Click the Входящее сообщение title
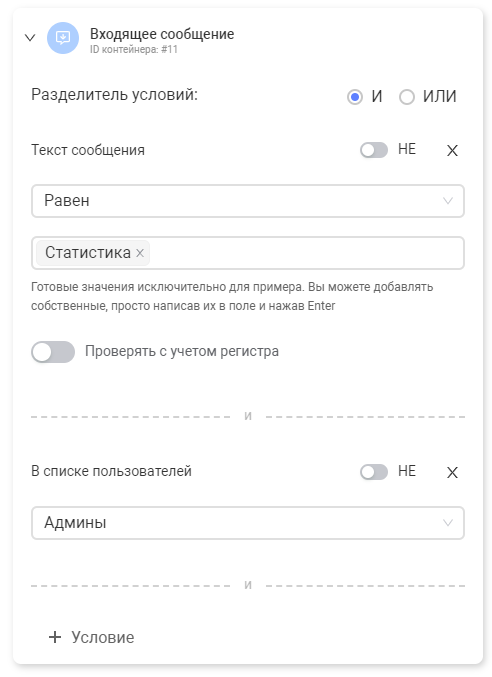492x677 pixels. (x=162, y=34)
